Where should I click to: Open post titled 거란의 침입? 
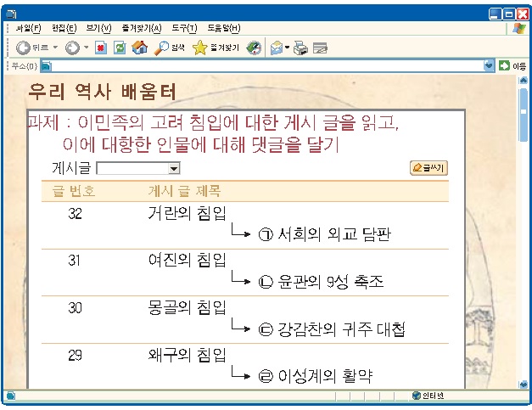pyautogui.click(x=187, y=214)
